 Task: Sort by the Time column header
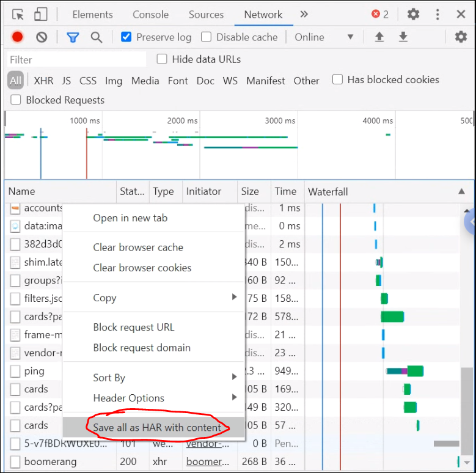(x=287, y=191)
